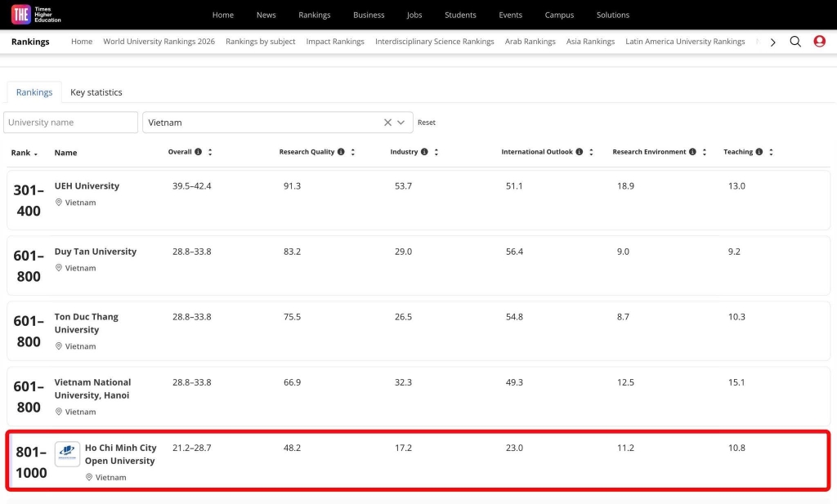Open the UEH University link
Screen dimensions: 837x504
tap(87, 186)
